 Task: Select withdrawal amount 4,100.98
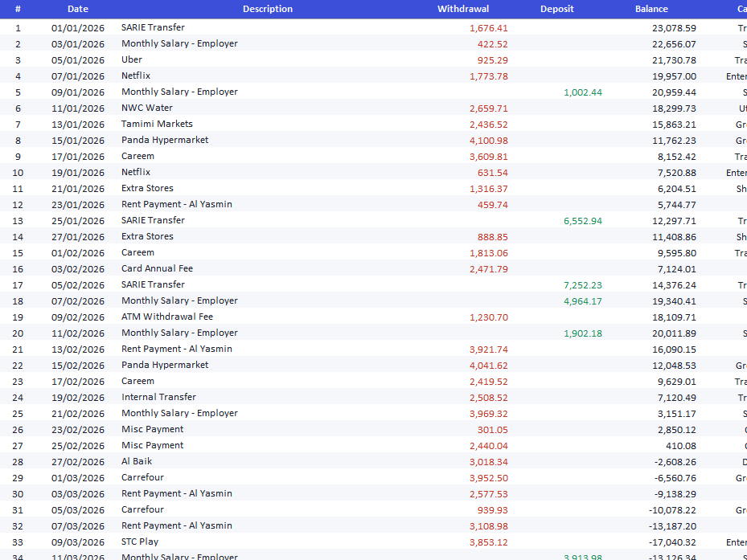[x=489, y=141]
